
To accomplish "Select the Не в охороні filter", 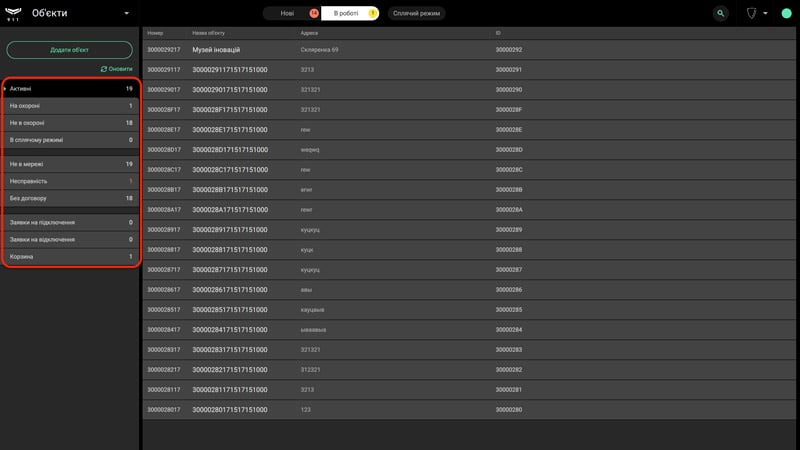I will (x=71, y=123).
